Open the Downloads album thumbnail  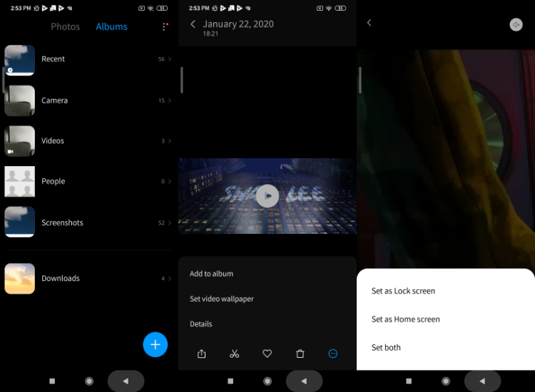20,279
